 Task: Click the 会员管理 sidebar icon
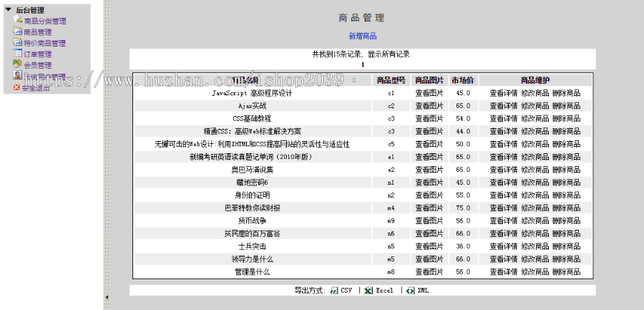coord(18,64)
